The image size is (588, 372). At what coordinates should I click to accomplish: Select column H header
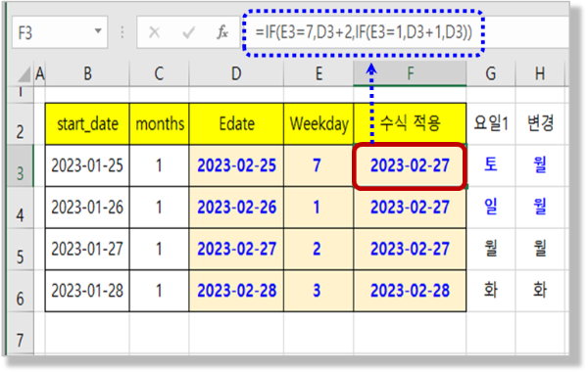tap(540, 73)
